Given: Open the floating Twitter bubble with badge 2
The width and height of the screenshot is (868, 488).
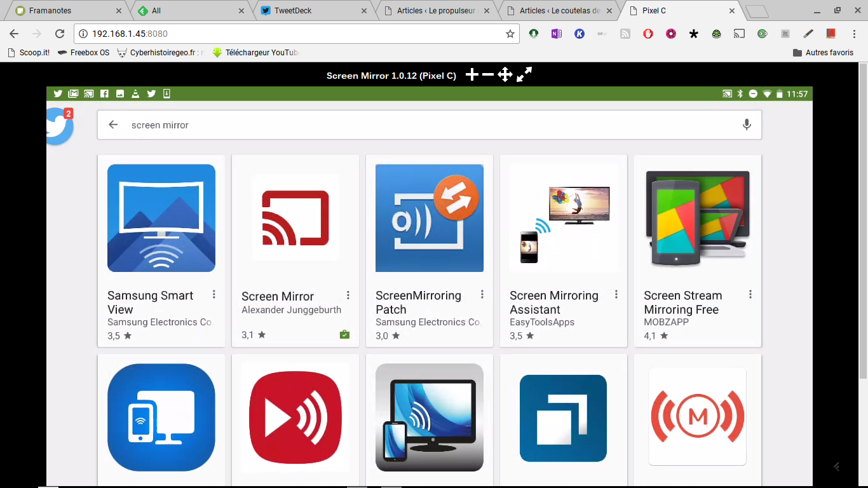Looking at the screenshot, I should 59,126.
